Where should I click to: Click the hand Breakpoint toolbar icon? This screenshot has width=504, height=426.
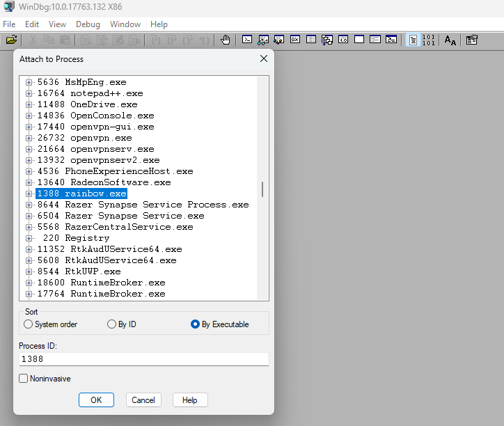(x=226, y=40)
